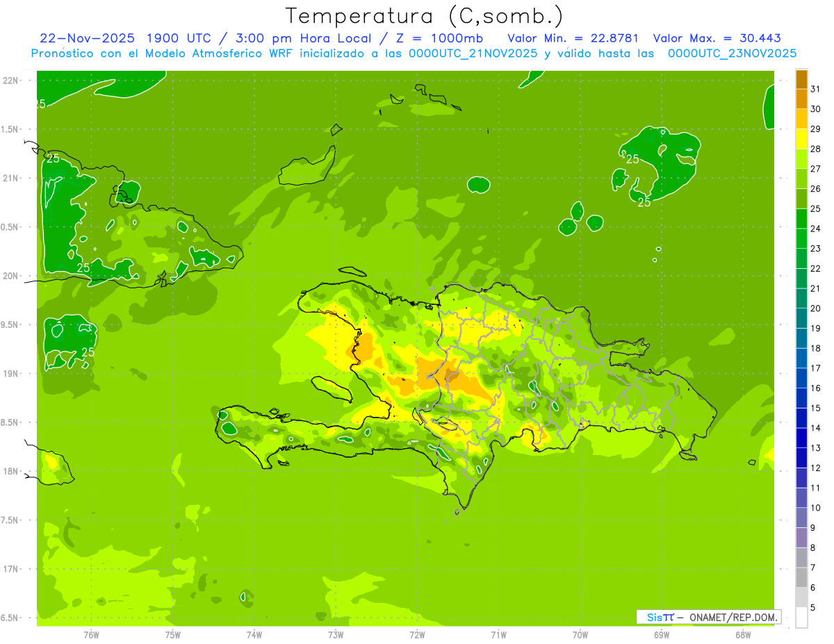Click the '14' colorbar label

coord(816,429)
